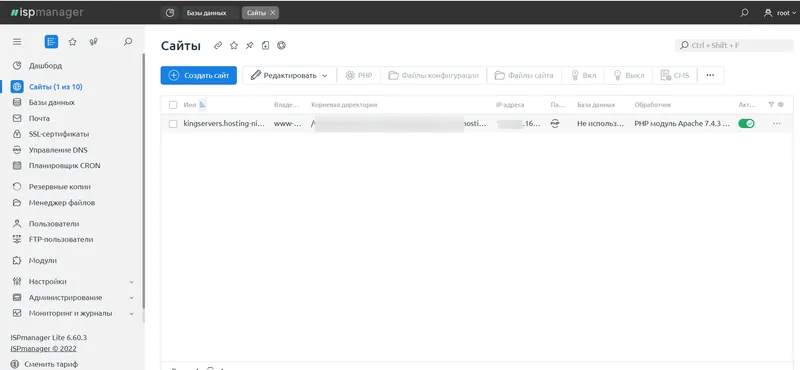Focus the Ctrl + Shift + F search field
Screen dimensions: 800x370
click(x=734, y=45)
